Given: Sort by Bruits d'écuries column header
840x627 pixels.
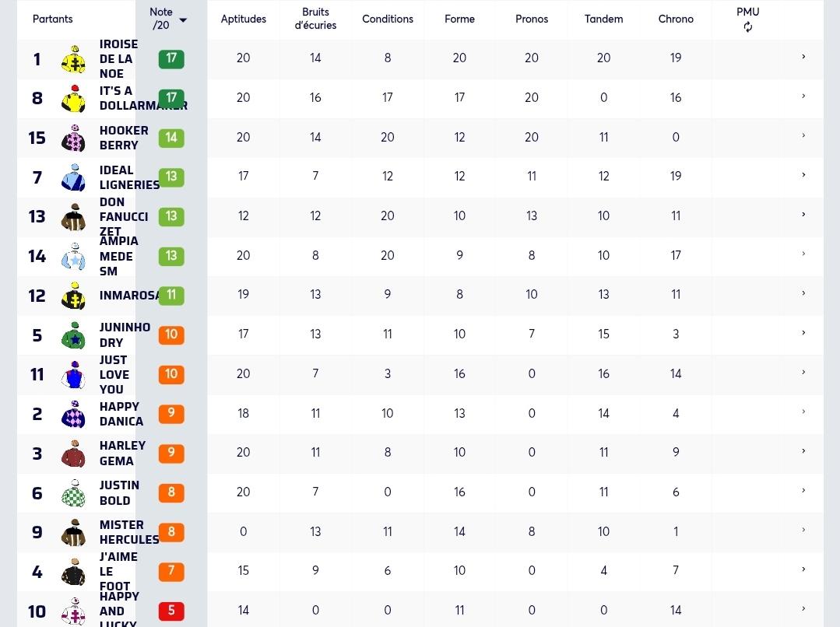Looking at the screenshot, I should 315,19.
